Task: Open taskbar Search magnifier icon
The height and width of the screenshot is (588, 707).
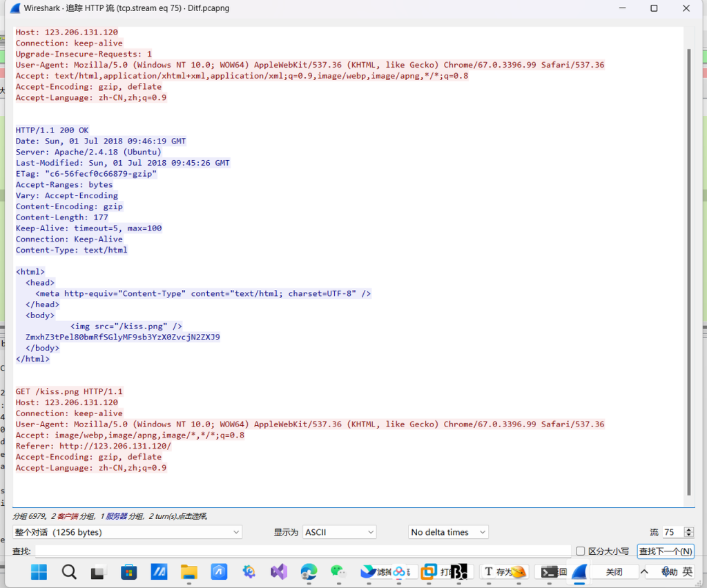Action: tap(69, 571)
